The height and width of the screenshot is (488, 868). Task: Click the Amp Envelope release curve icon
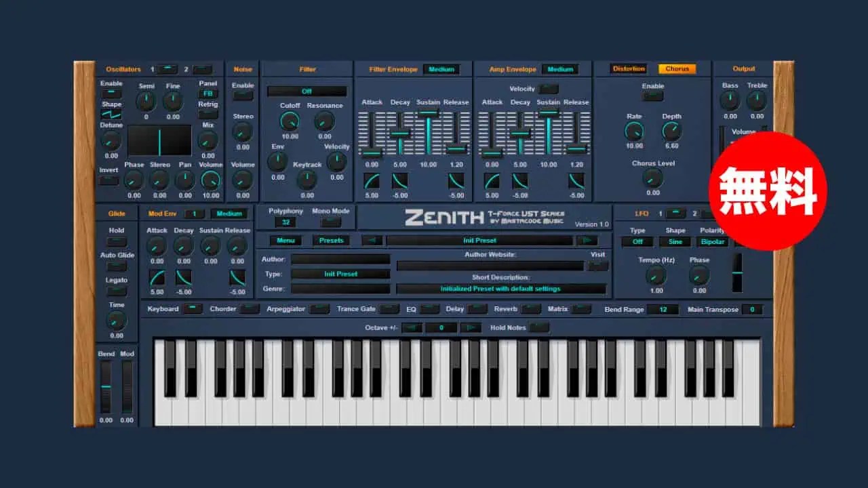point(576,181)
